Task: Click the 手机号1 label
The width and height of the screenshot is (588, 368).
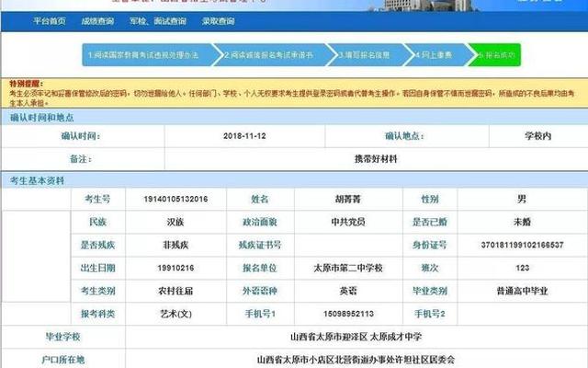Action: click(260, 314)
